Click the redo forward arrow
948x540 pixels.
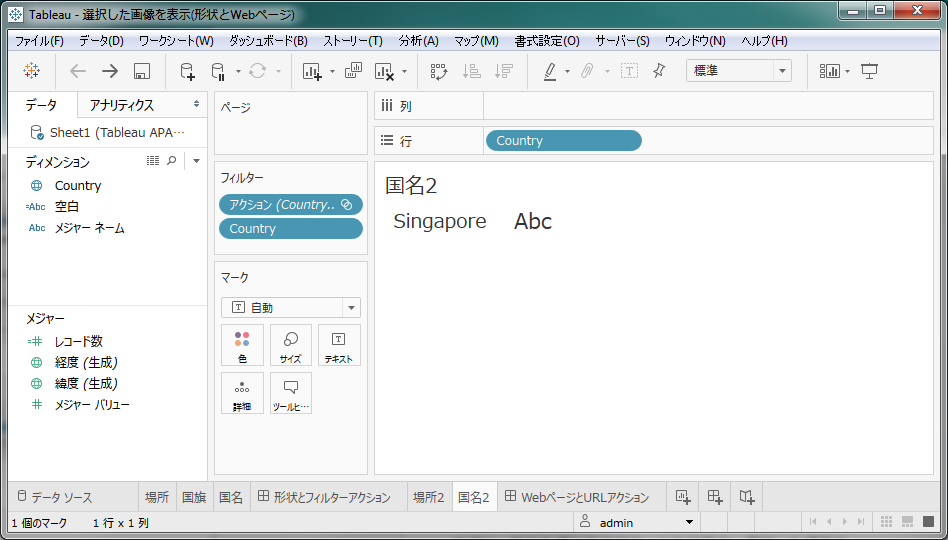[110, 71]
